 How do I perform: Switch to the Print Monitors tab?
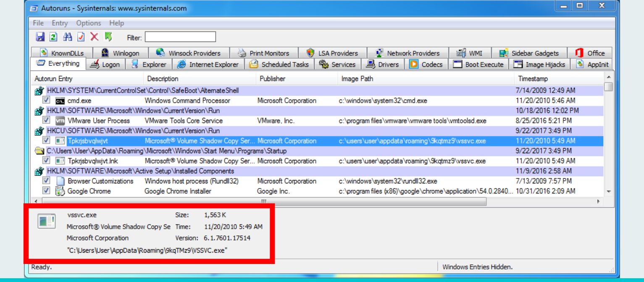click(263, 53)
